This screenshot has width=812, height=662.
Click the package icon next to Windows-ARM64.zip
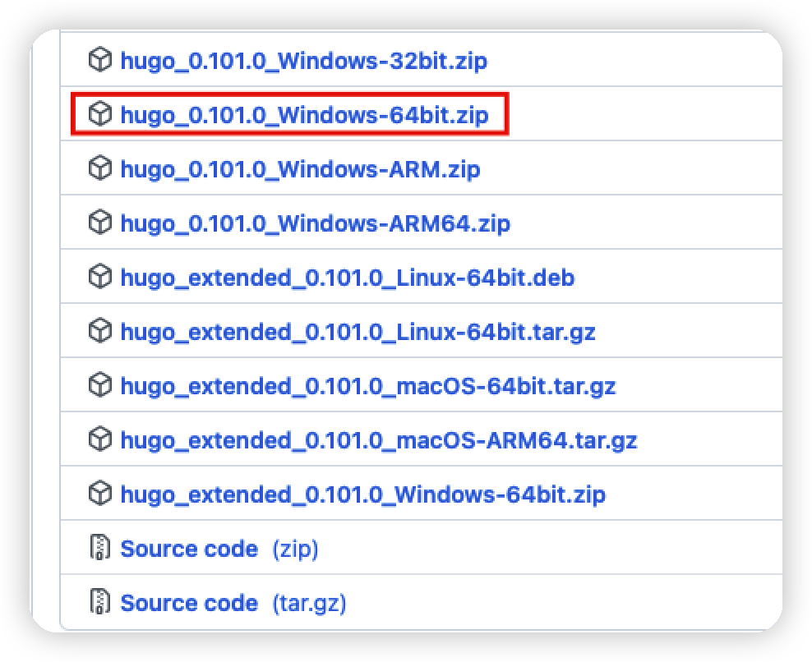tap(99, 223)
